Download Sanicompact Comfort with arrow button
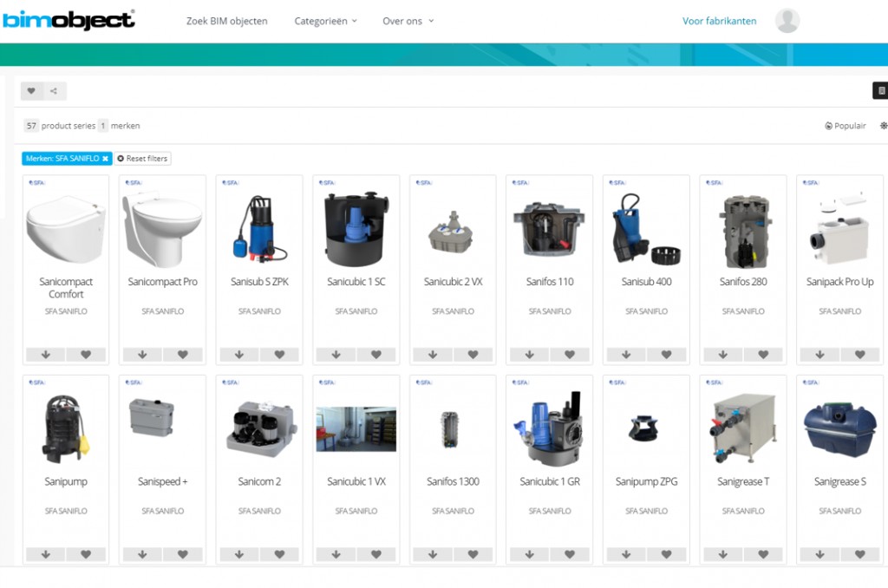The height and width of the screenshot is (588, 888). pos(46,355)
